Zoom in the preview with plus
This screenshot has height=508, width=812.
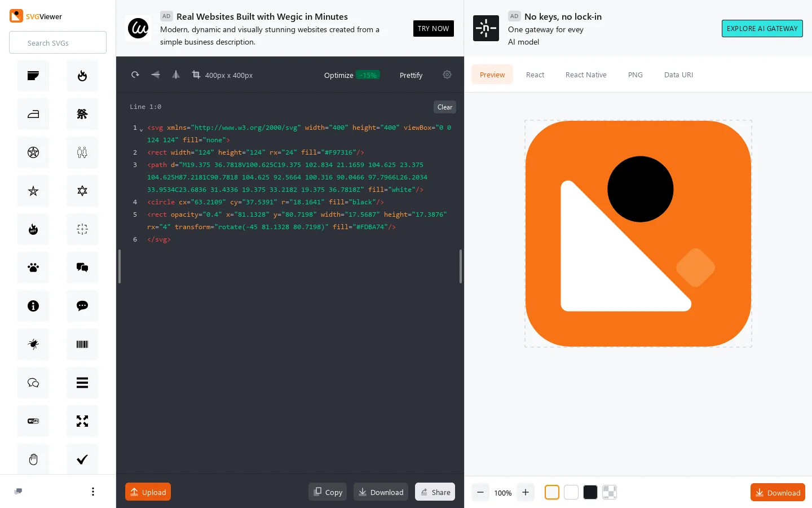coord(526,492)
